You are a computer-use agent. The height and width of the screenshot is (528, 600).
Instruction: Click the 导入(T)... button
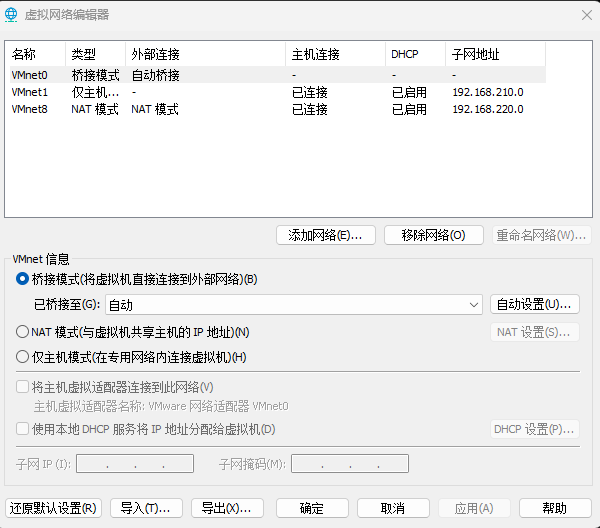pyautogui.click(x=146, y=508)
